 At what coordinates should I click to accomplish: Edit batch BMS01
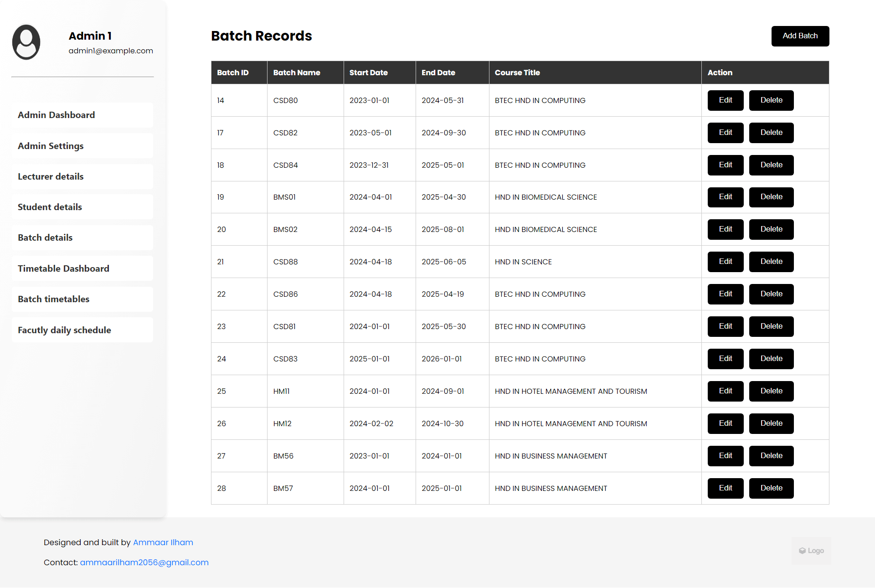(x=726, y=197)
